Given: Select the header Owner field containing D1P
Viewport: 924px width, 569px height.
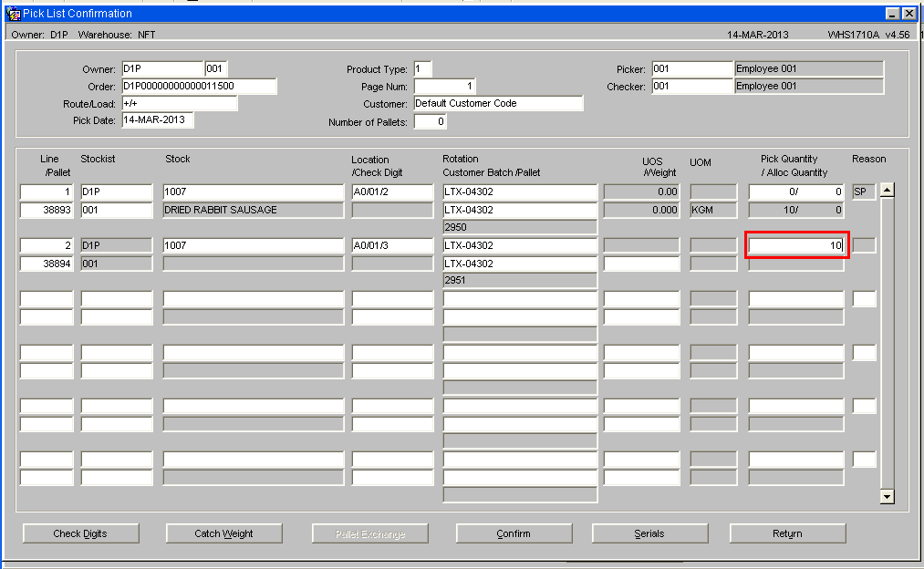Looking at the screenshot, I should [162, 69].
